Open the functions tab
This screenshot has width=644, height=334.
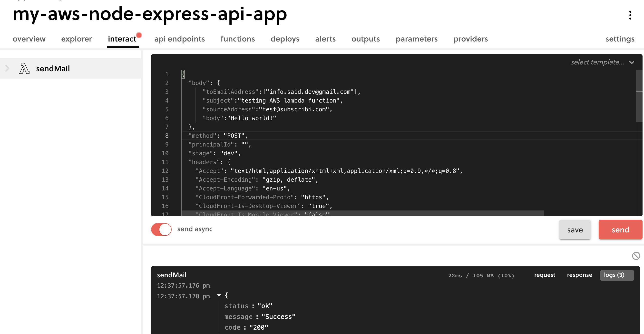[x=237, y=39]
